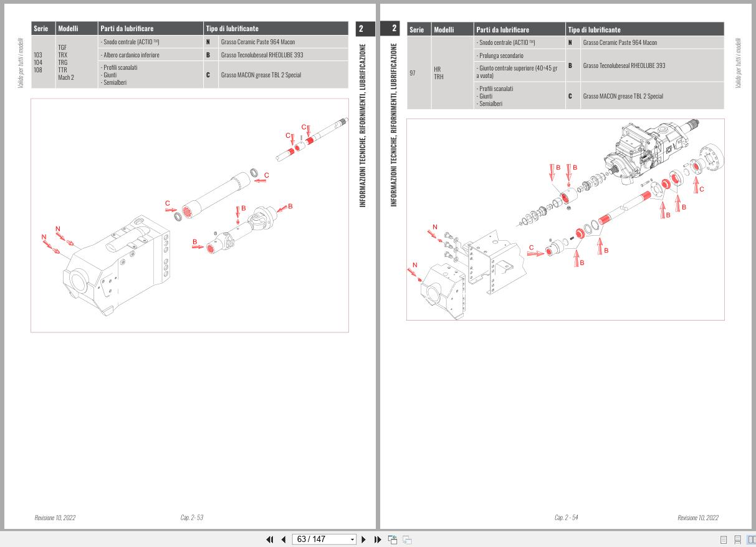
Task: Enable continuous page scrolling layout
Action: (738, 539)
